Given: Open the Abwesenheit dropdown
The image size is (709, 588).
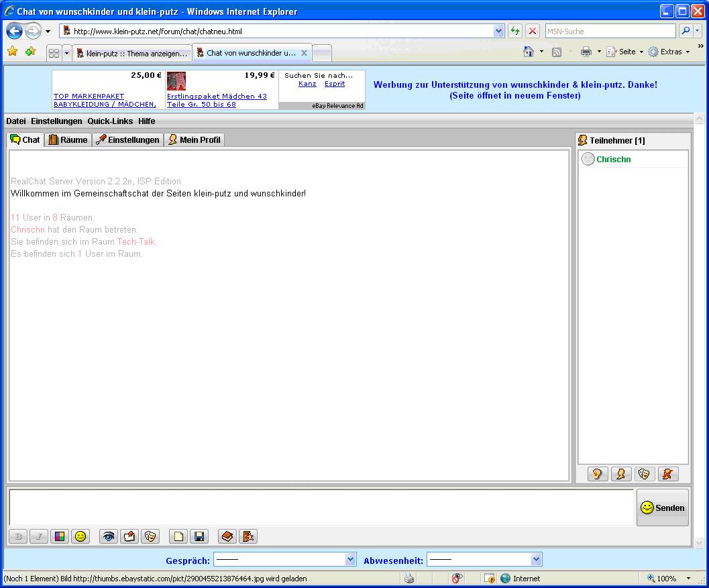Looking at the screenshot, I should [535, 559].
